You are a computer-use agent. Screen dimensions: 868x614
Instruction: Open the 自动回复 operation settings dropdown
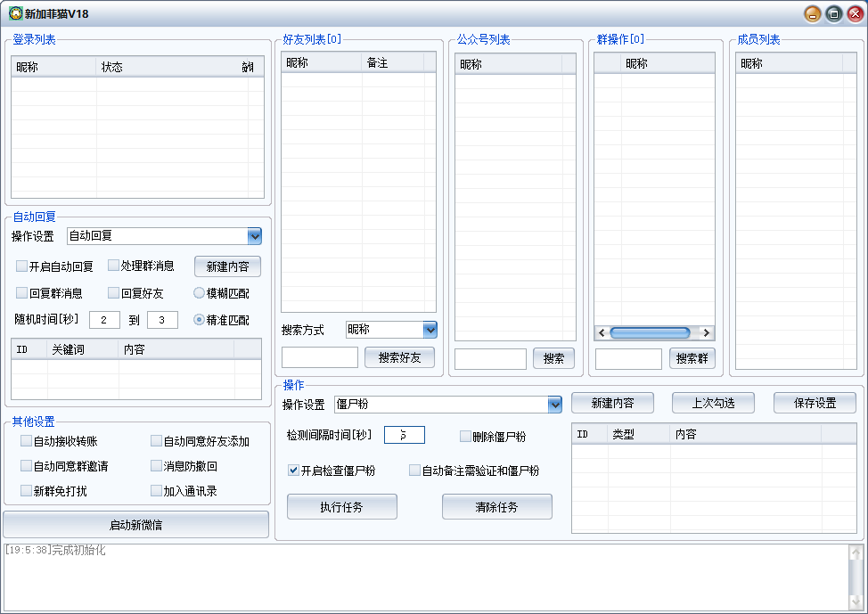254,236
